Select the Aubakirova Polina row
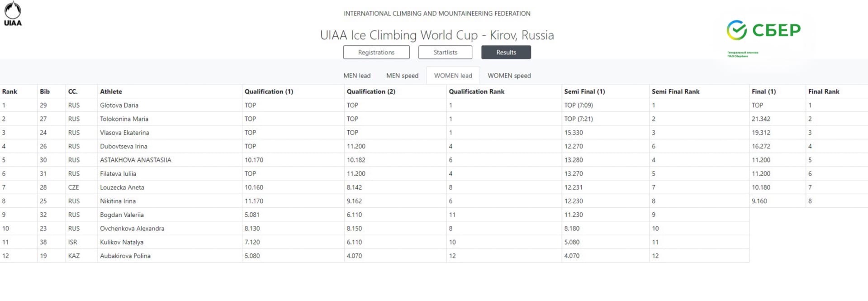The width and height of the screenshot is (868, 301). tap(375, 256)
